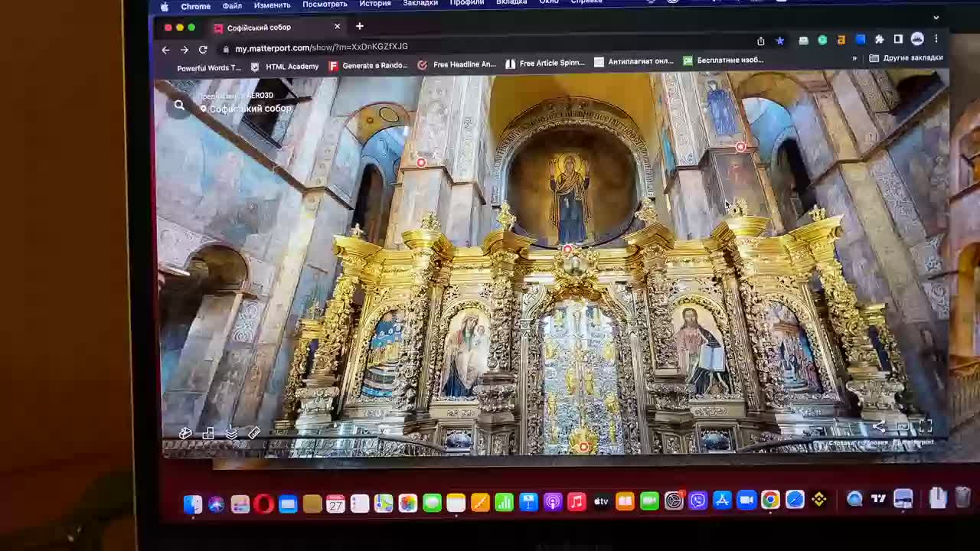Viewport: 980px width, 551px height.
Task: Open the Chrome extensions puzzle menu
Action: (x=879, y=39)
